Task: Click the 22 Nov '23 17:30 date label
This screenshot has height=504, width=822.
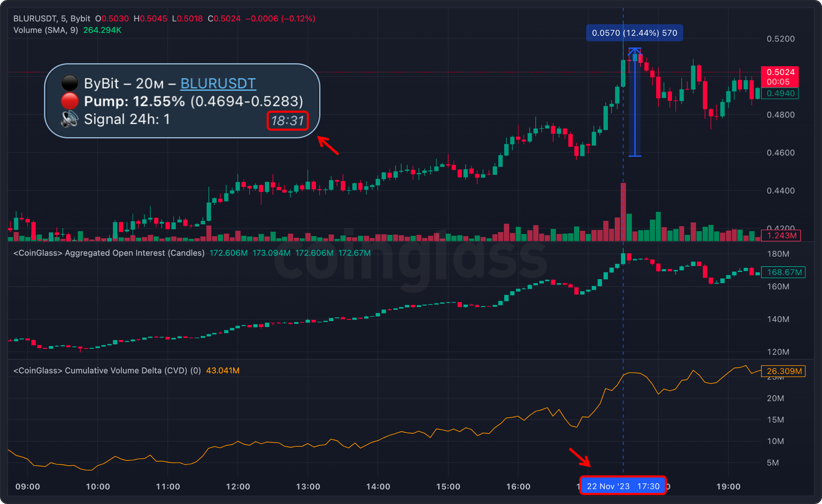Action: (622, 486)
